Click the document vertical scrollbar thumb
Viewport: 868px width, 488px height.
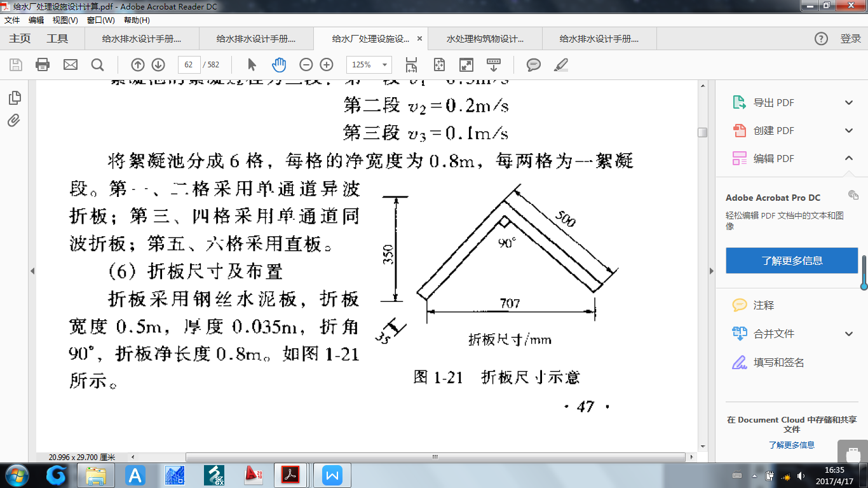click(x=702, y=132)
